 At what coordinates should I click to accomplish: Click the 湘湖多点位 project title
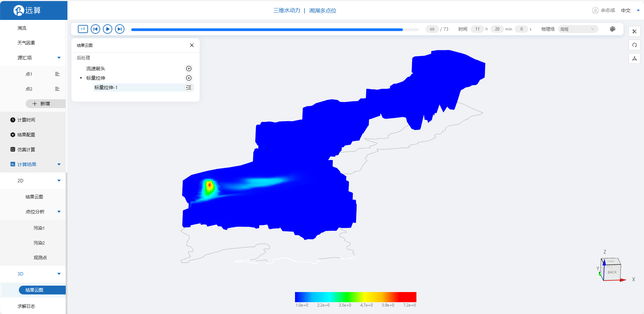pyautogui.click(x=323, y=10)
